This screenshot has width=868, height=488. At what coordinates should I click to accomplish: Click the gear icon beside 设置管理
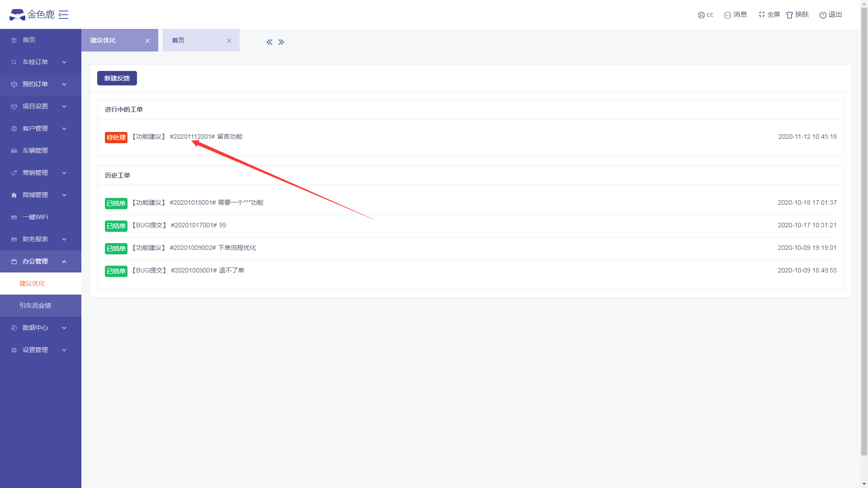pyautogui.click(x=14, y=350)
